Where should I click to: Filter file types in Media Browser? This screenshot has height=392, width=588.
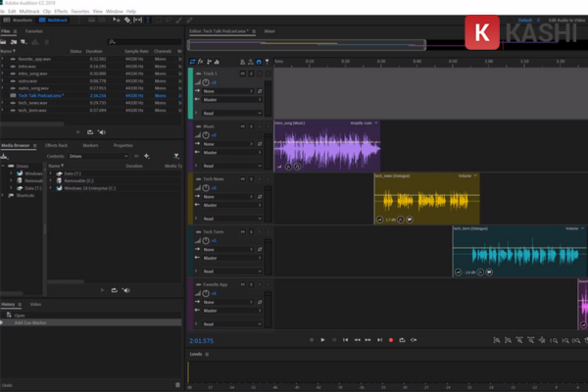pyautogui.click(x=176, y=156)
